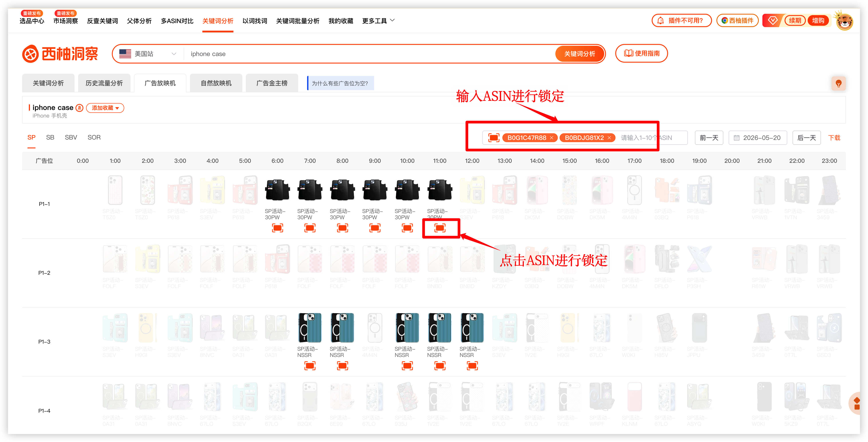This screenshot has width=868, height=442.
Task: Go to 关键词批量分析
Action: (x=298, y=21)
